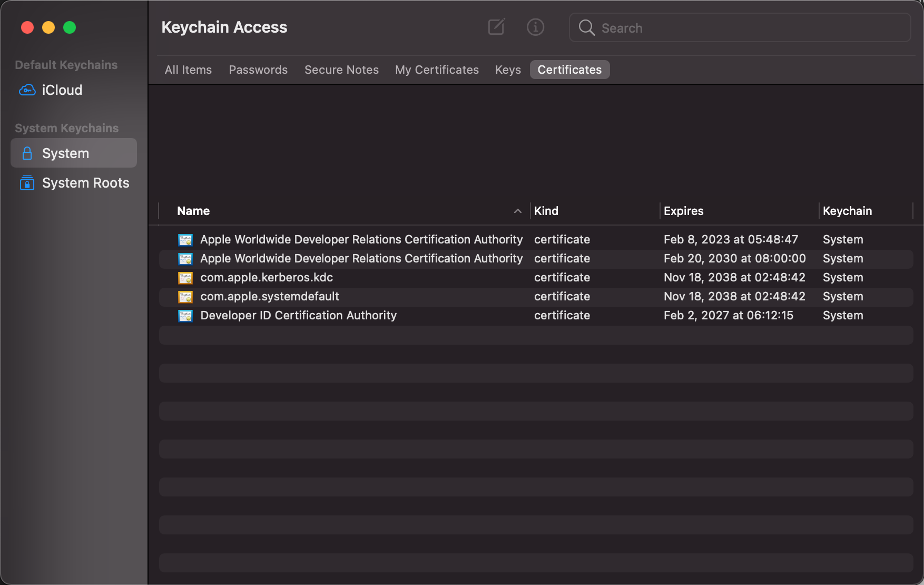Select the Certificates tab
This screenshot has height=585, width=924.
point(569,70)
